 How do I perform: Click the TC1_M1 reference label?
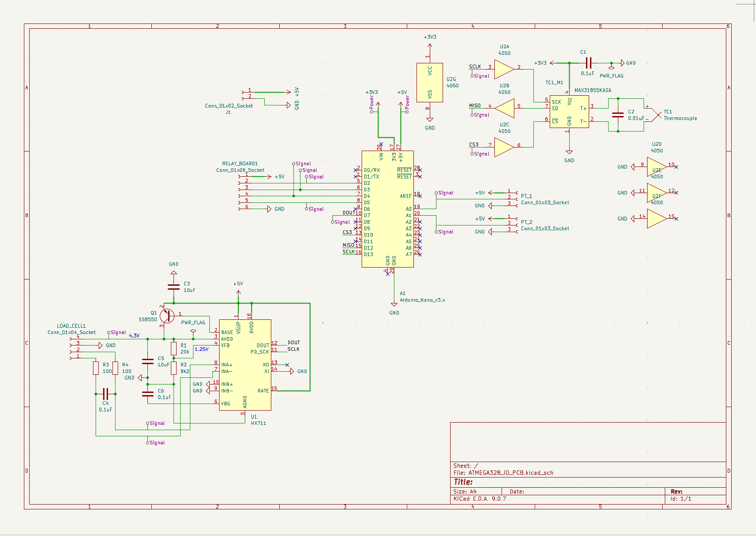pyautogui.click(x=554, y=82)
